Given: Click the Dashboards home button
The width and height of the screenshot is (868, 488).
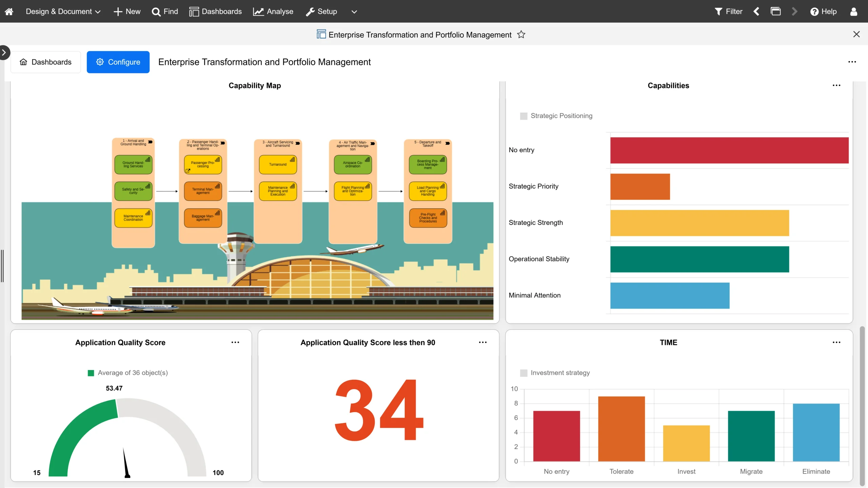Looking at the screenshot, I should pos(46,62).
